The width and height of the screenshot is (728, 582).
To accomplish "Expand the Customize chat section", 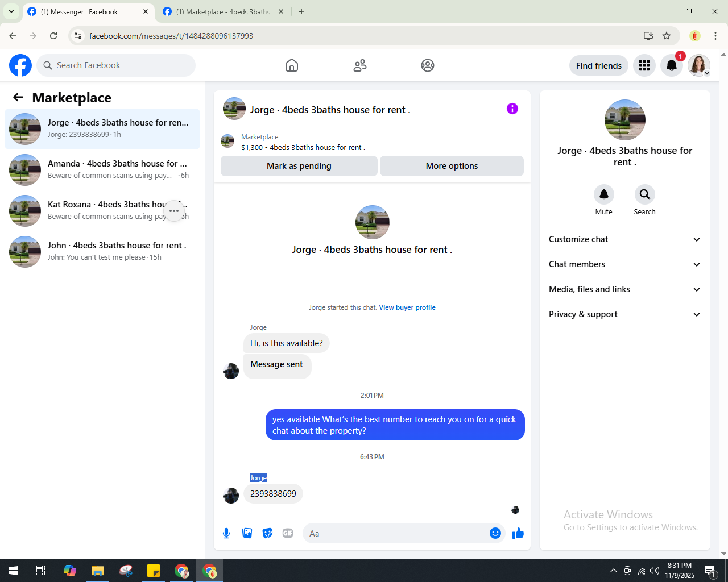I will pyautogui.click(x=625, y=239).
